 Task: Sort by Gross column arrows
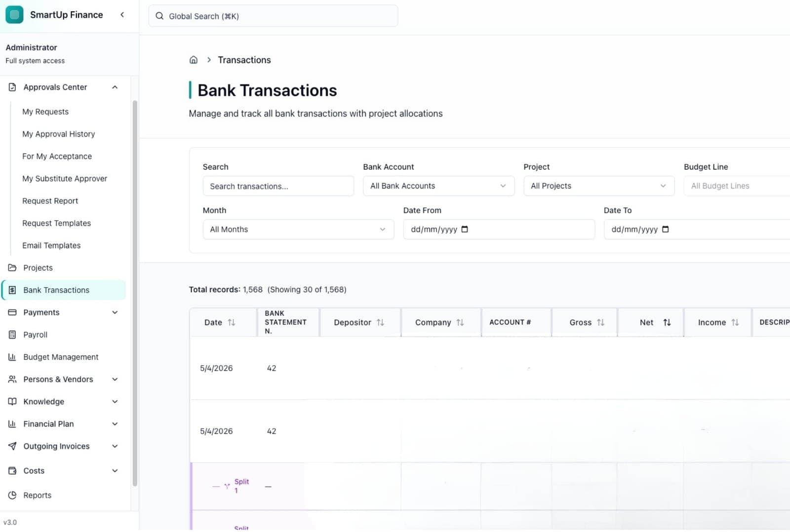pos(600,323)
